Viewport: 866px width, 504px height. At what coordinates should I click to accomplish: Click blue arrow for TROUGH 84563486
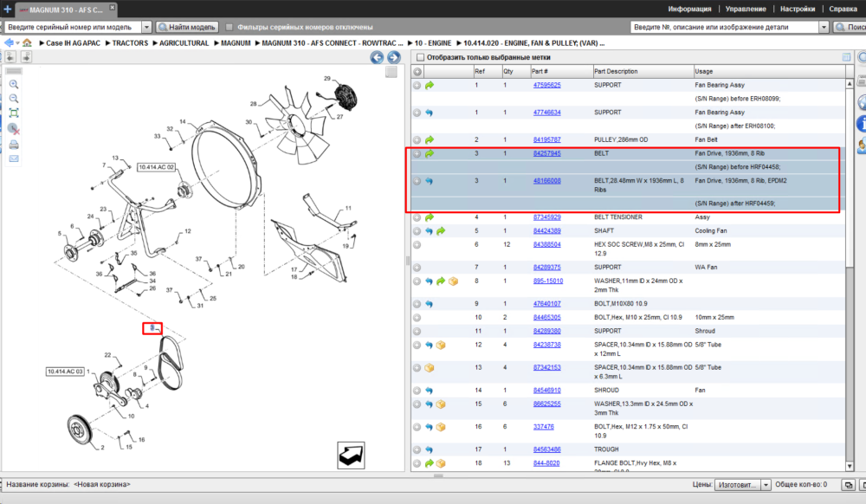tap(430, 450)
